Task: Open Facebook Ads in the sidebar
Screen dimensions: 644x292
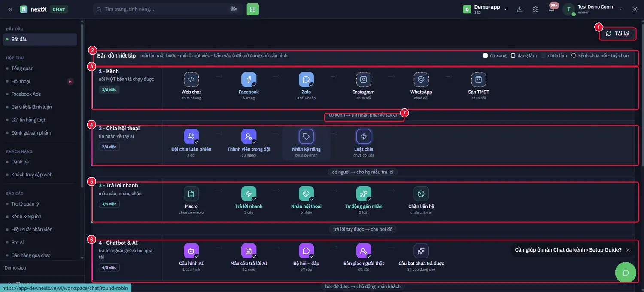Action: click(x=40, y=94)
